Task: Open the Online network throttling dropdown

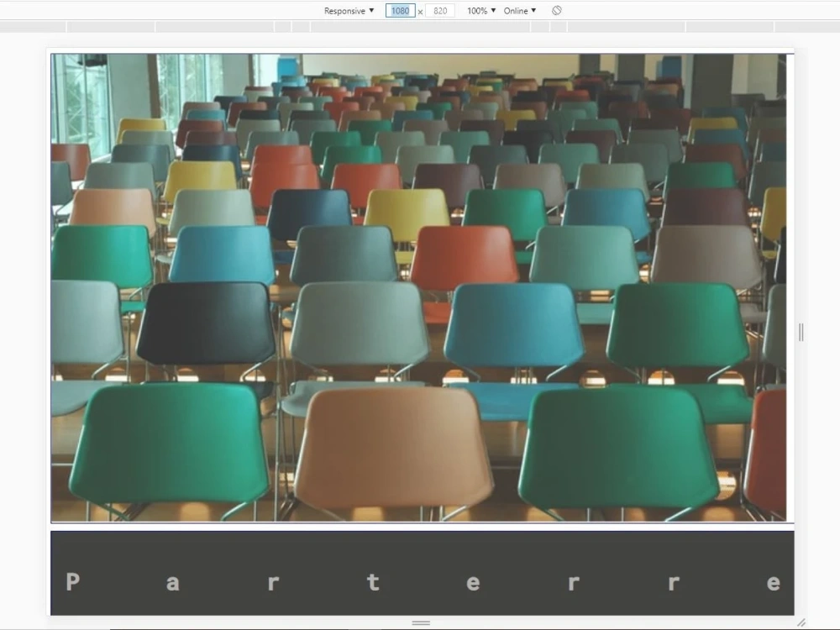Action: [x=520, y=11]
